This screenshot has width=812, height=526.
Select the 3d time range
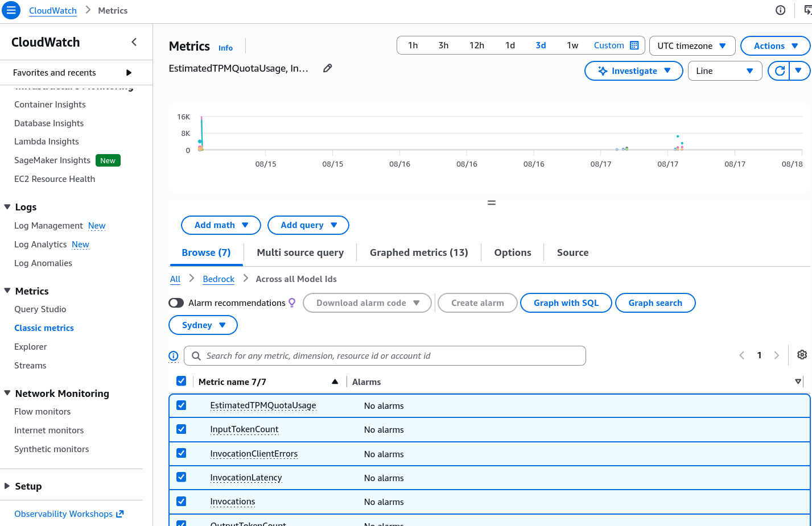(x=541, y=45)
